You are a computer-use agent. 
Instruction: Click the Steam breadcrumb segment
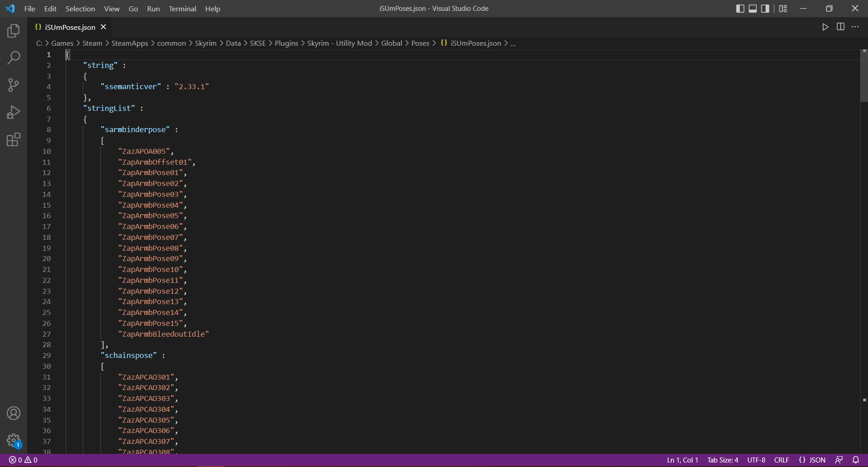[x=92, y=43]
